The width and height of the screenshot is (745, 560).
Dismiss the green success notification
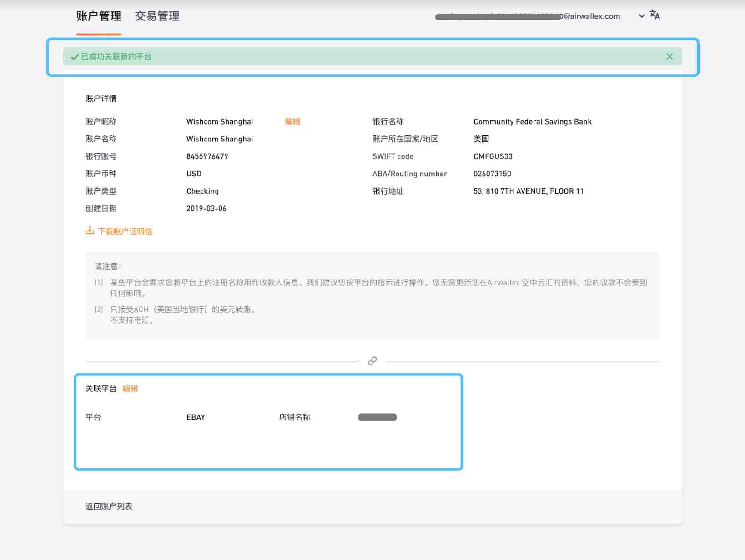coord(669,56)
